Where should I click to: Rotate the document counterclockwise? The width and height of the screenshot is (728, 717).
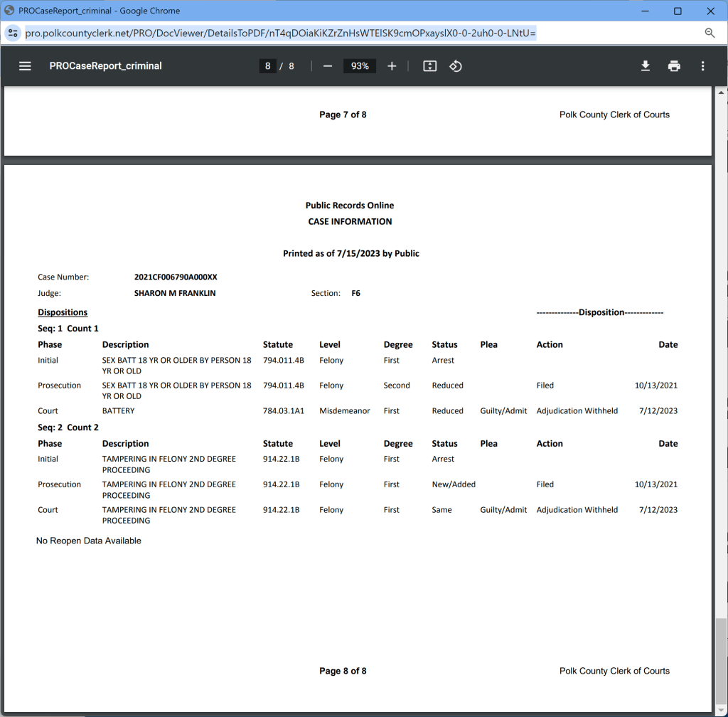click(x=456, y=66)
